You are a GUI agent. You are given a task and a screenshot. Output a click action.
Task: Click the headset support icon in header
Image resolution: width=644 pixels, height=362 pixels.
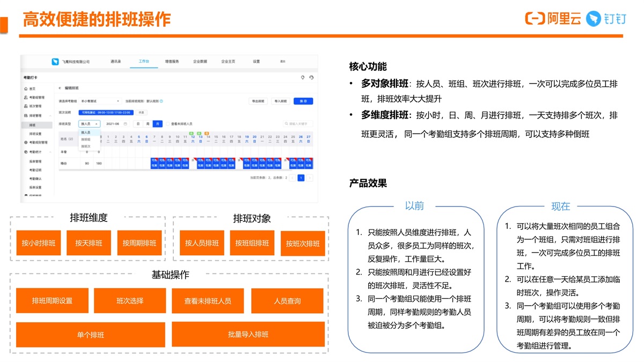312,78
